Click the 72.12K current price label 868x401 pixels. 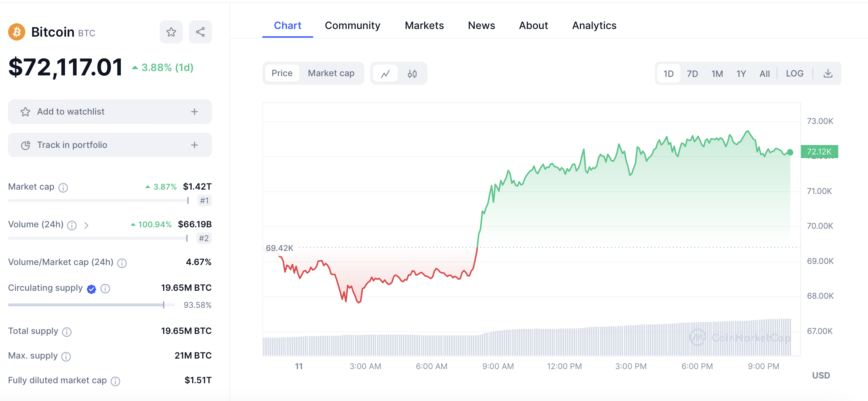tap(819, 152)
